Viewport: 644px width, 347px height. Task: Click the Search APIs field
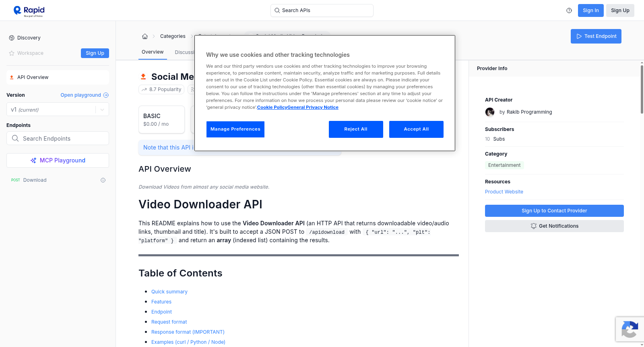pyautogui.click(x=322, y=10)
